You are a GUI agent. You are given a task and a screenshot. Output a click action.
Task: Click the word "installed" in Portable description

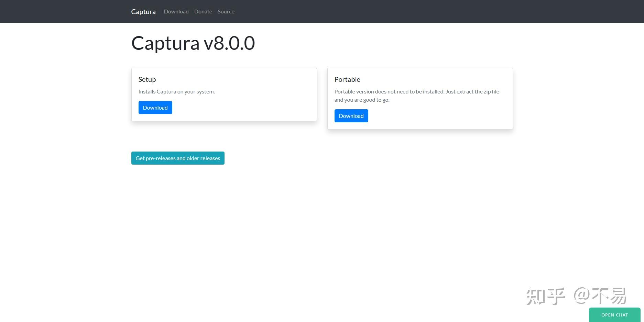click(x=433, y=92)
